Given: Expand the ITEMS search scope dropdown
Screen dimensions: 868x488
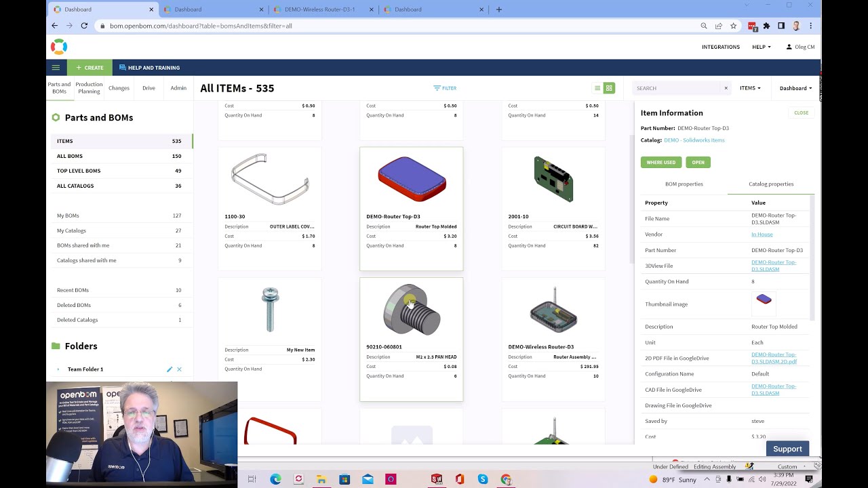Looking at the screenshot, I should click(x=749, y=88).
